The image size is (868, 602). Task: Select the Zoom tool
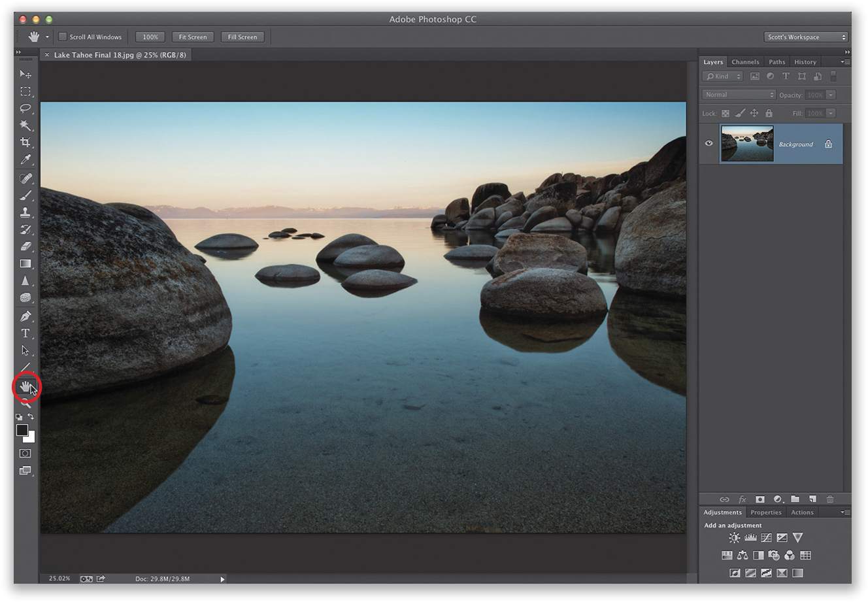click(x=25, y=403)
